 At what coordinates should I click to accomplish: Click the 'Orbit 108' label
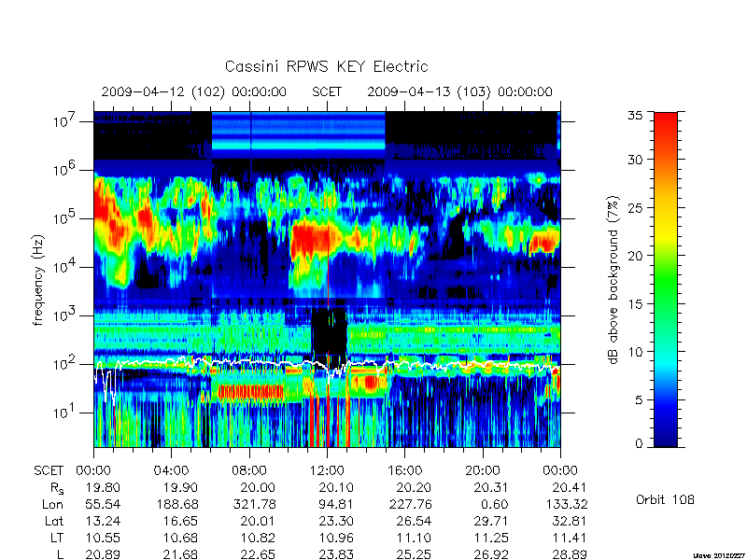(x=665, y=500)
